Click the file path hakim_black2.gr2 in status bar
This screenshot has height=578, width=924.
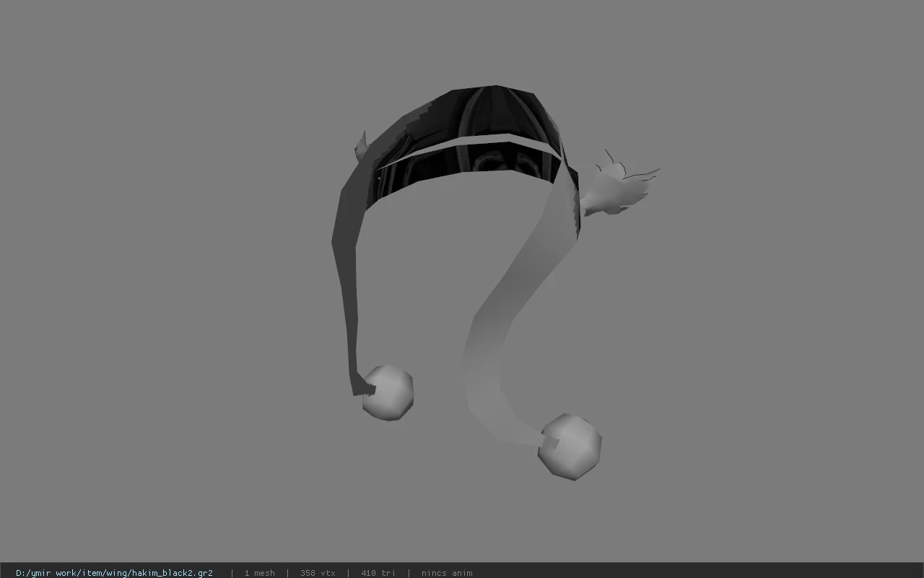[x=114, y=573]
